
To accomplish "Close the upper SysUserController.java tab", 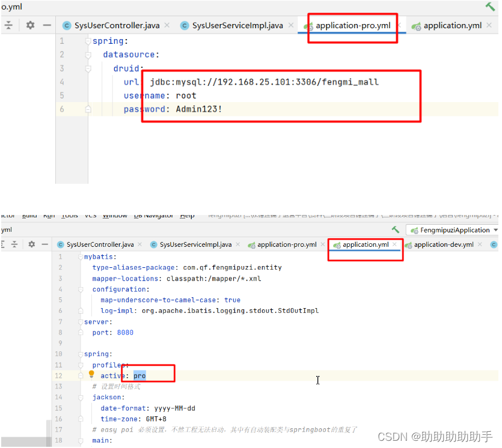I will pos(167,25).
